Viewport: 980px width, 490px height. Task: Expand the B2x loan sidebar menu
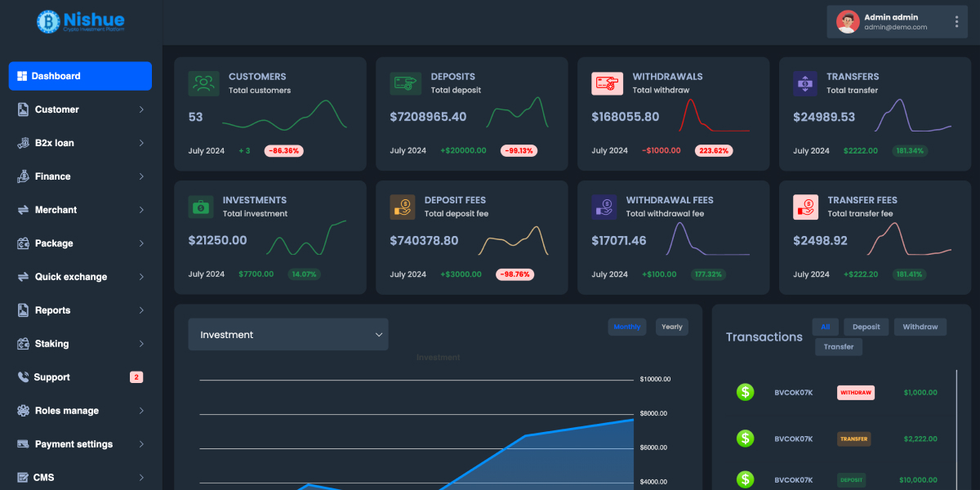80,143
